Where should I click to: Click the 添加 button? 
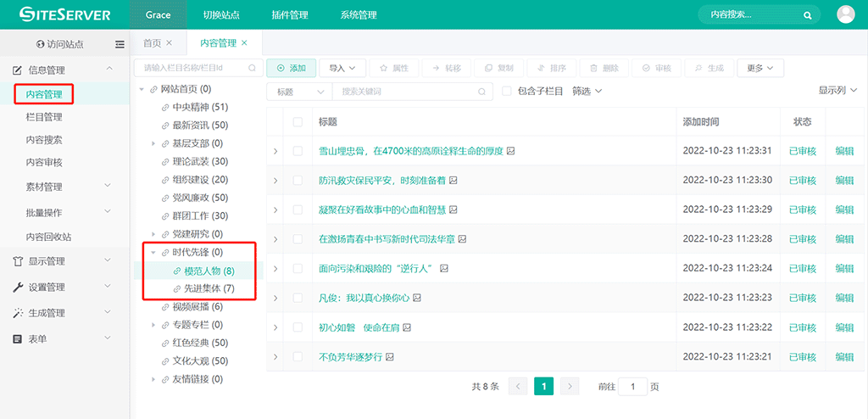click(292, 68)
